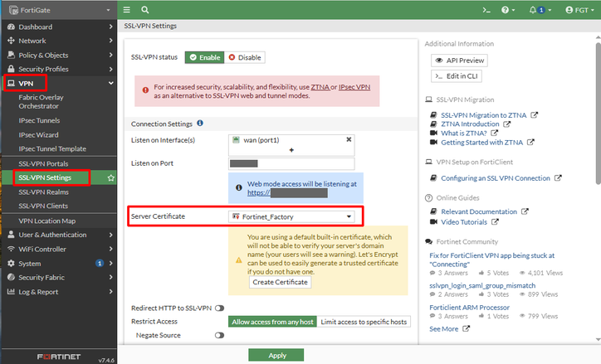Expand Policy & Objects menu
This screenshot has height=364, width=601.
pos(59,55)
